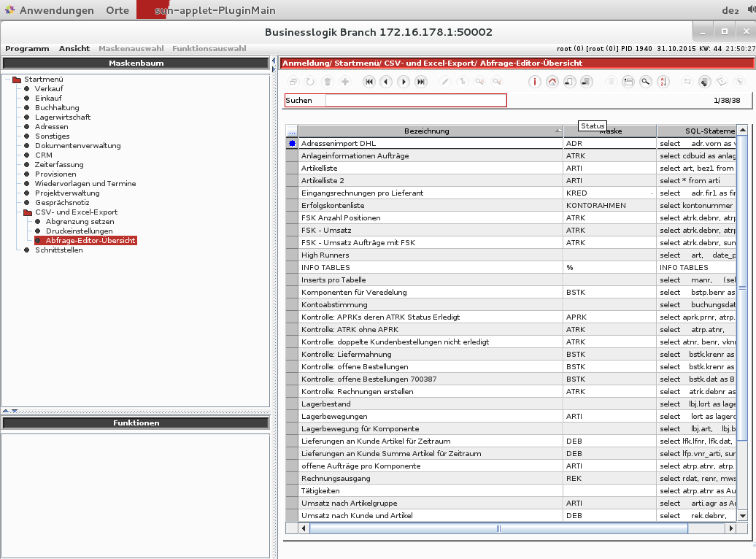Select the Abfrage-Editor-Übersicht tree item
The width and height of the screenshot is (756, 559).
[90, 240]
